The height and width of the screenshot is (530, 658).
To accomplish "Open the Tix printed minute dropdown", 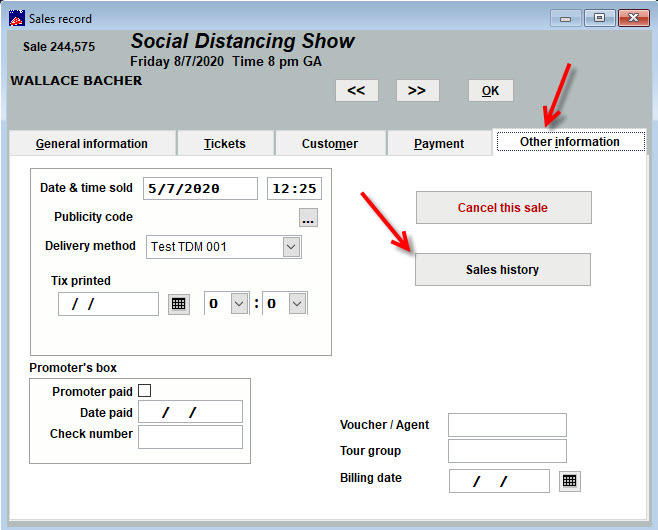I will [x=297, y=304].
